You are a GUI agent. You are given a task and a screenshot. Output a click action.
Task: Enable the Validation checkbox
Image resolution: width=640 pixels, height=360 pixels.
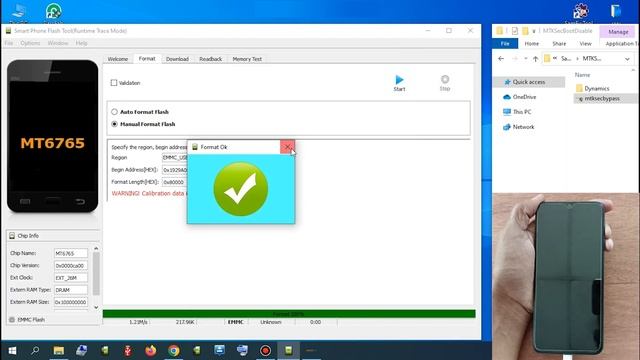pyautogui.click(x=114, y=83)
